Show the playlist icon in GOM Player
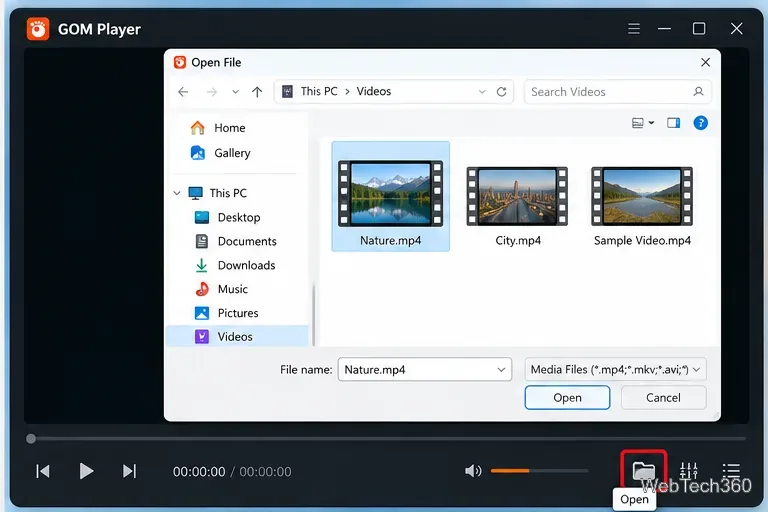The image size is (768, 512). (731, 471)
